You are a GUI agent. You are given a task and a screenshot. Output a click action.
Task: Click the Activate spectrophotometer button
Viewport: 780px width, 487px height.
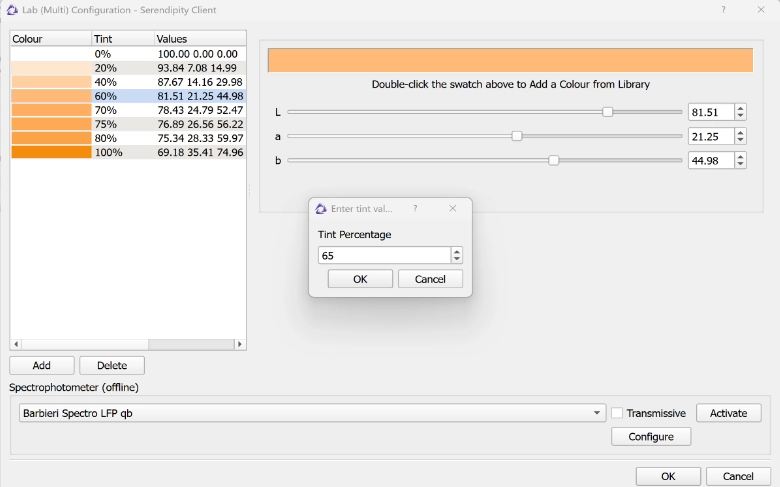(728, 413)
